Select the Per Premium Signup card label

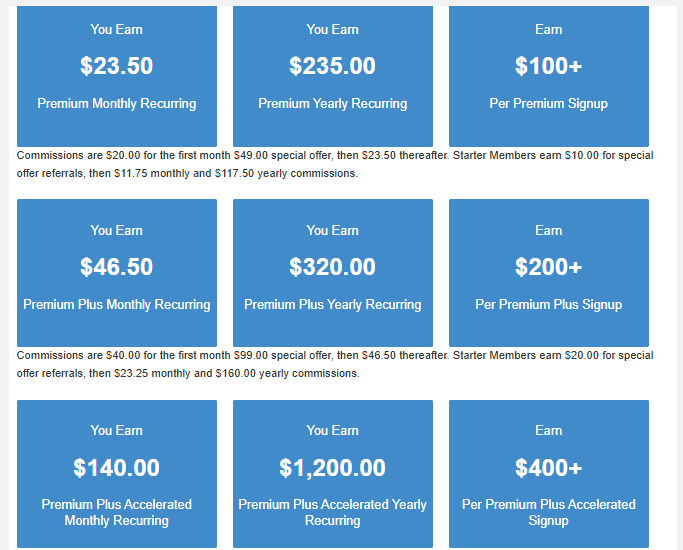548,104
